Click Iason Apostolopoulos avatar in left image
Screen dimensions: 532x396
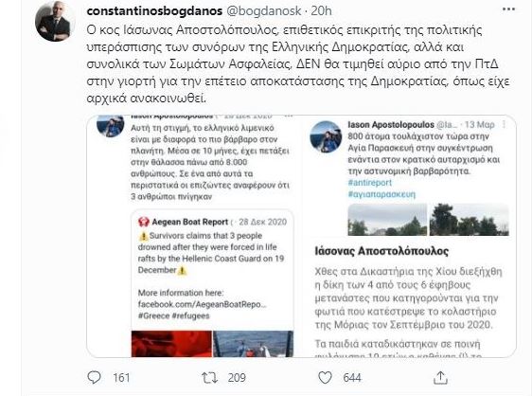(x=110, y=126)
